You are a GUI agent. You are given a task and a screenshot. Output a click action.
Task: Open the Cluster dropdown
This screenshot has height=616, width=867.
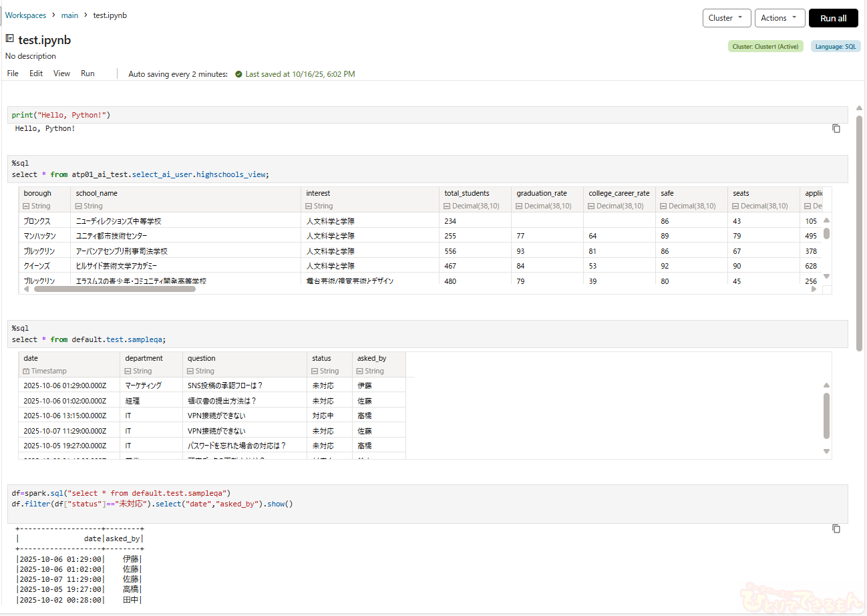[726, 18]
